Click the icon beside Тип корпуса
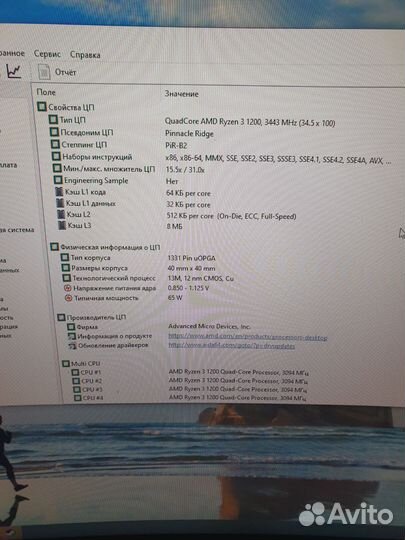This screenshot has width=405, height=540. [x=65, y=257]
